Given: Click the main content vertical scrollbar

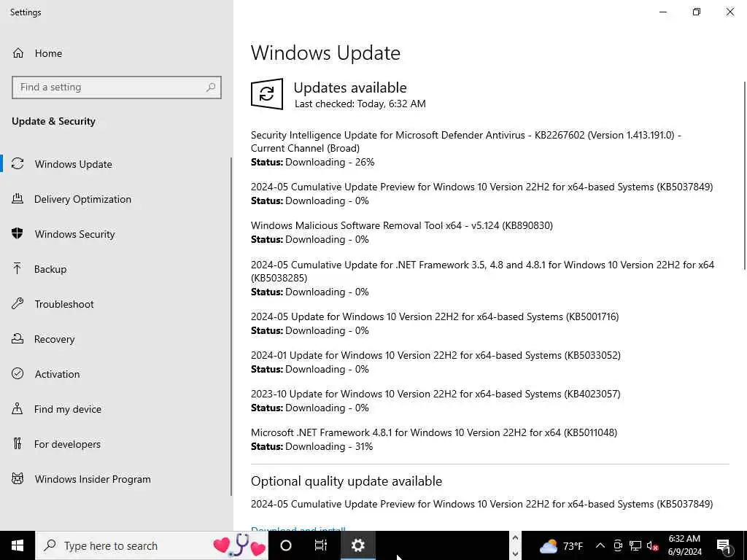Looking at the screenshot, I should point(745,175).
